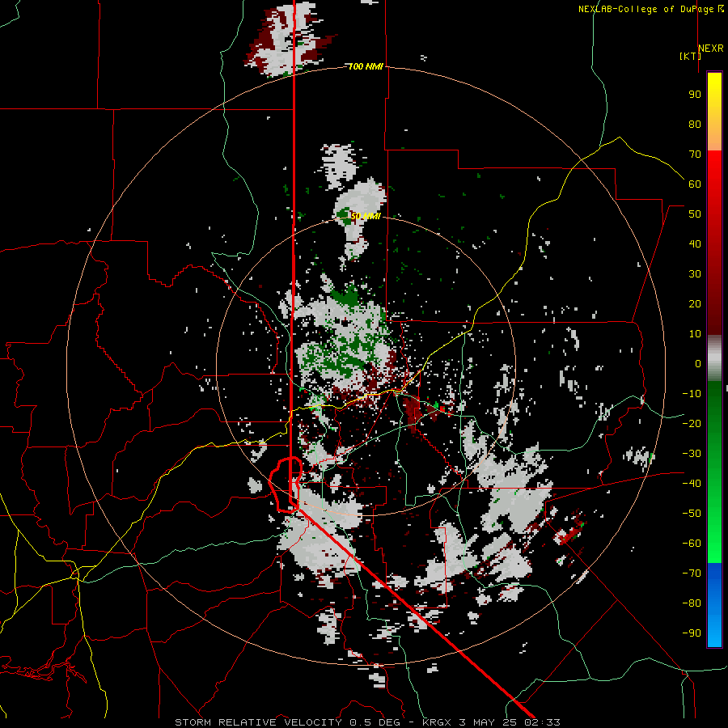Click the positive 20 value on velocity scale
Viewport: 728px width, 728px height.
[x=695, y=303]
